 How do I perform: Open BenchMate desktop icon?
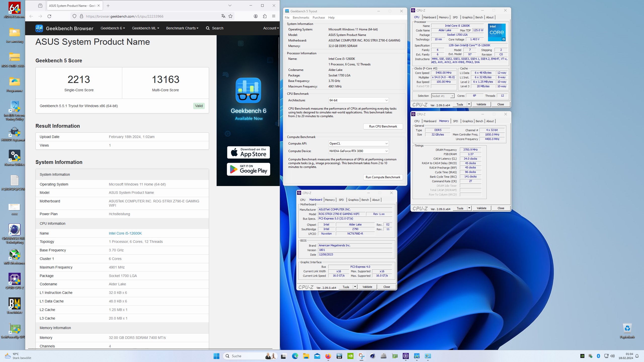[x=14, y=305]
